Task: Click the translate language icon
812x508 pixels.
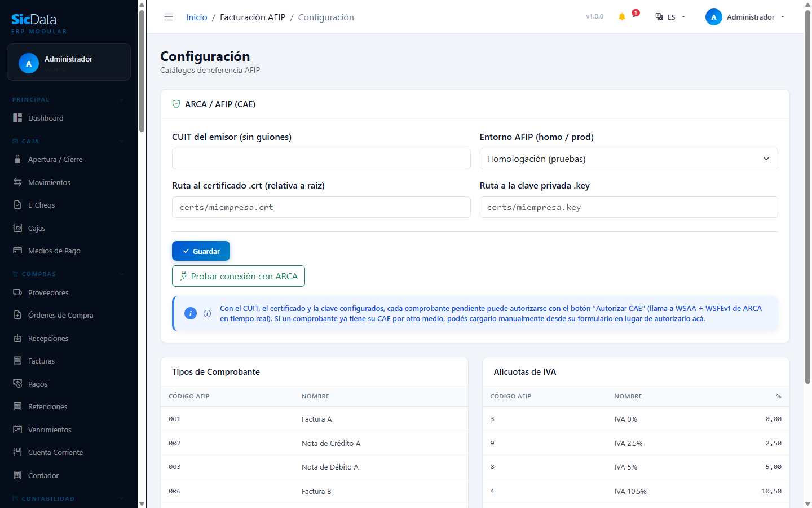Action: click(659, 17)
